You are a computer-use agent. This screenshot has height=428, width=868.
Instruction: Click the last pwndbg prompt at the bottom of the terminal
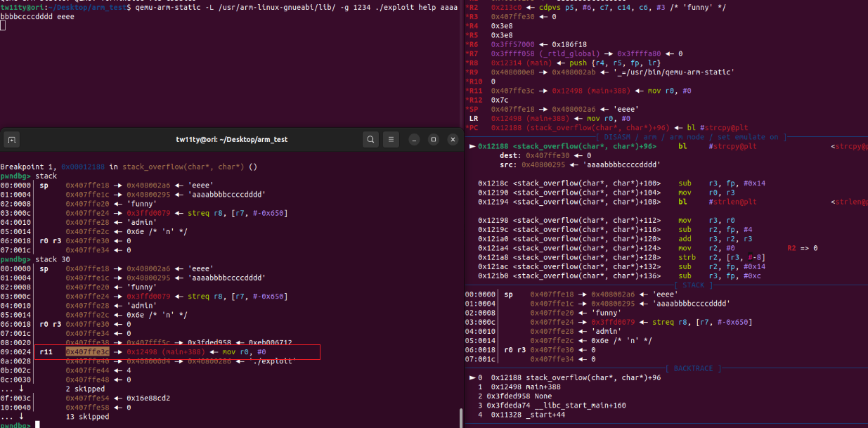tap(15, 425)
